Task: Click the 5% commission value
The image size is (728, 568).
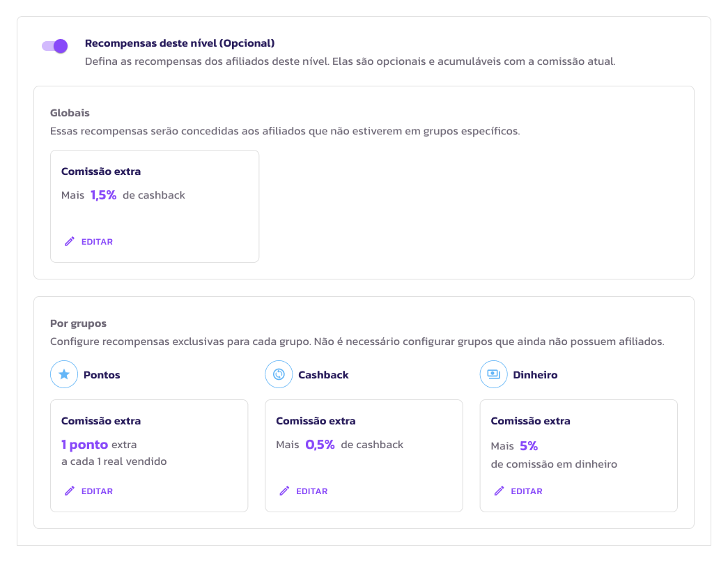Action: click(529, 446)
